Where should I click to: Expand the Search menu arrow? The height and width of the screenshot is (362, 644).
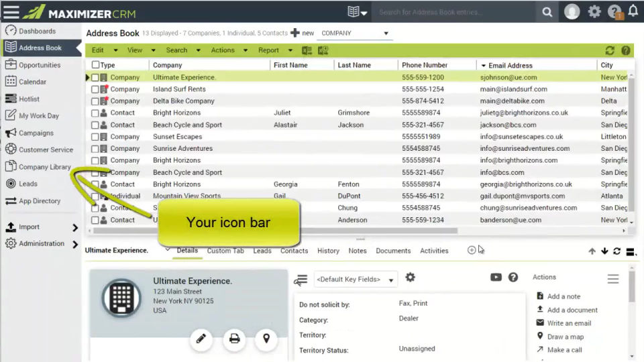[x=198, y=50]
